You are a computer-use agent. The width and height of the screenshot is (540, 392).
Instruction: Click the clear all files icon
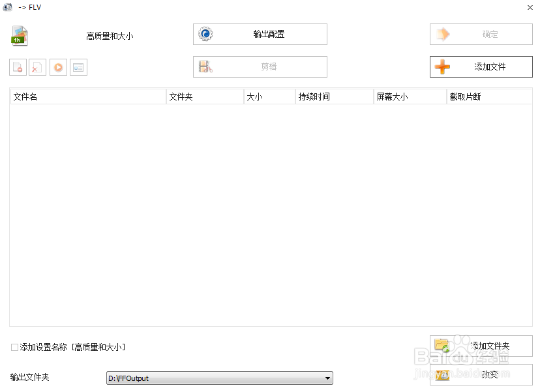pos(37,67)
